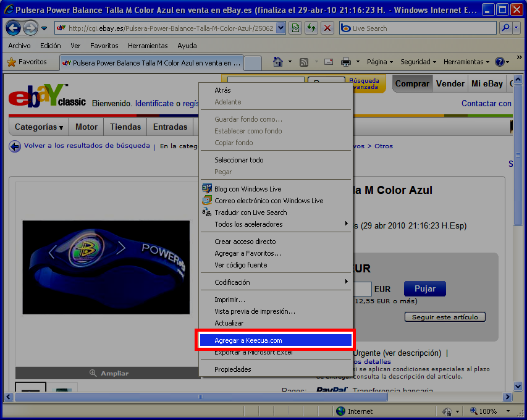Select Correo electrónico con Windows Live
The height and width of the screenshot is (420, 527).
pos(276,201)
